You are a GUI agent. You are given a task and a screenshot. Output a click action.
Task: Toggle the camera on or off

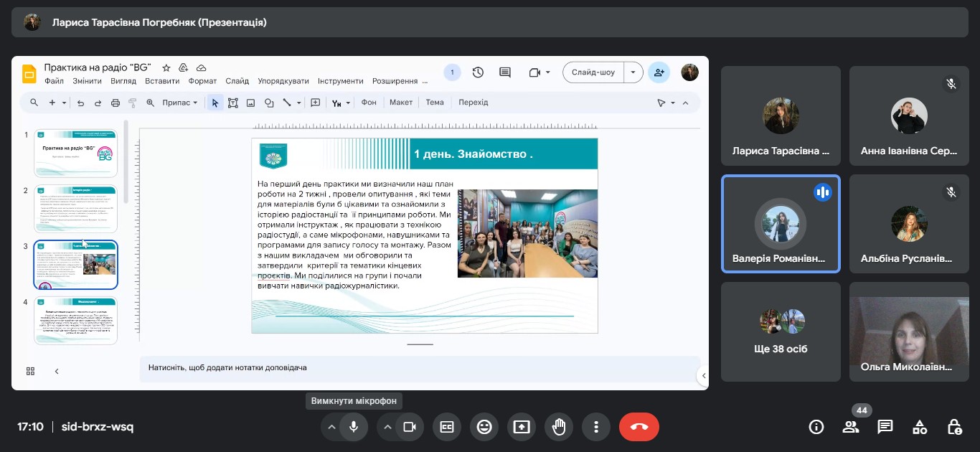pos(409,427)
